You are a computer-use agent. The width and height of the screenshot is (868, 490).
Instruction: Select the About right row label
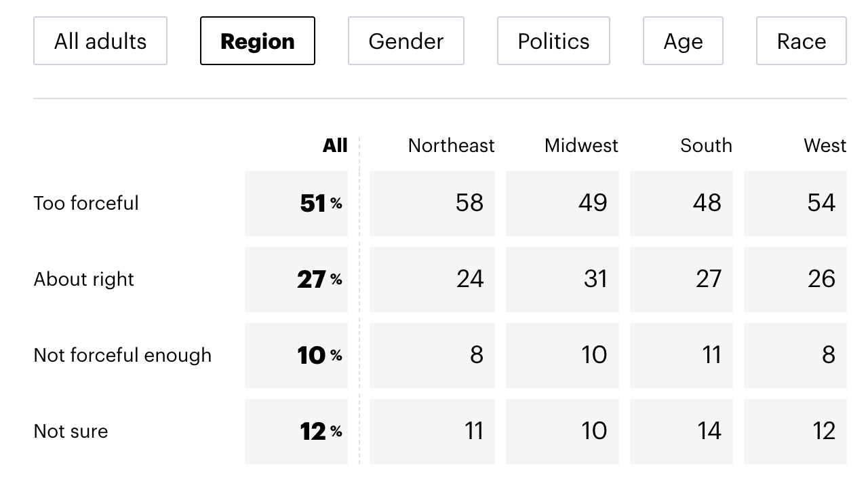84,280
